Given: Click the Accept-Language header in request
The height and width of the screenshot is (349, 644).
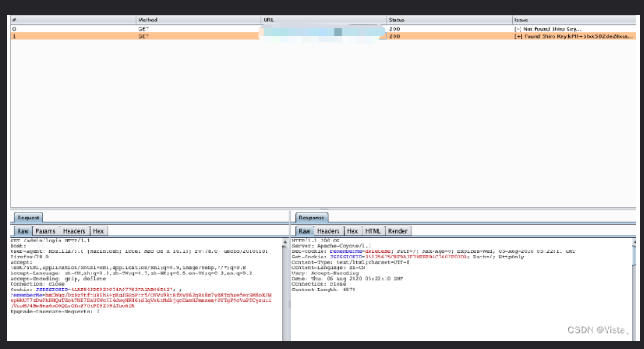Looking at the screenshot, I should coord(131,273).
